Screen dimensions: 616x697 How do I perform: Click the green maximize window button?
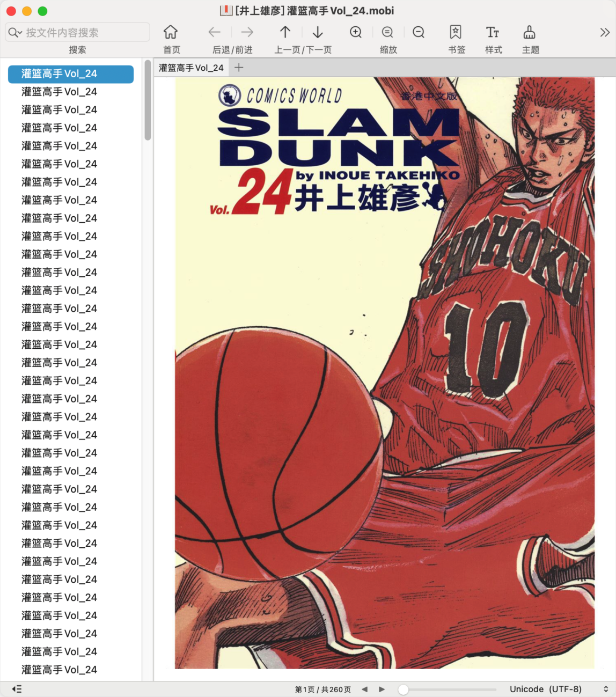click(43, 11)
